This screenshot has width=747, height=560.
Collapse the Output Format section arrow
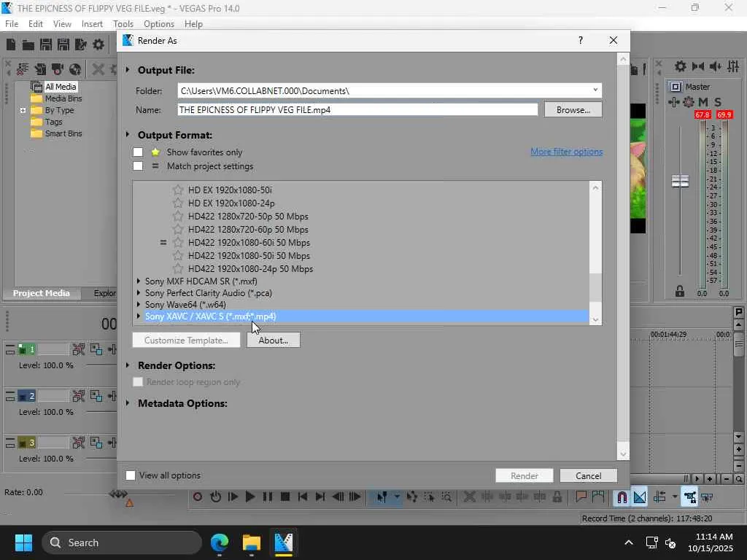point(128,135)
